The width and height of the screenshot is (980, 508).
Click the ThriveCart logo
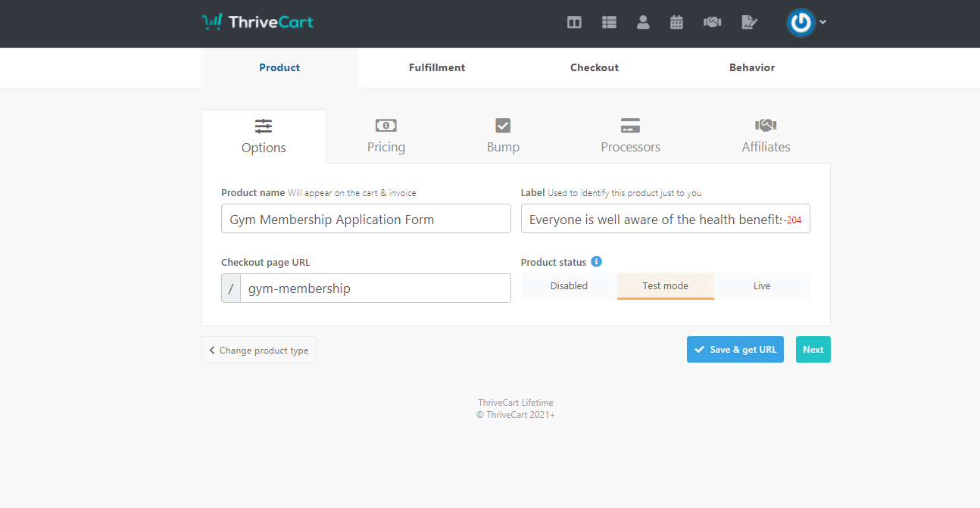pyautogui.click(x=257, y=22)
